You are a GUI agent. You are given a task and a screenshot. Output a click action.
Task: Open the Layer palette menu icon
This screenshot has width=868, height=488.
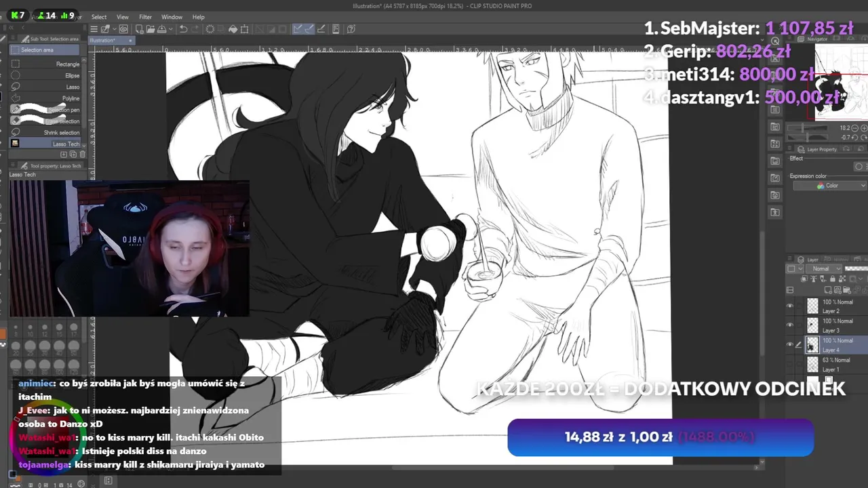789,258
